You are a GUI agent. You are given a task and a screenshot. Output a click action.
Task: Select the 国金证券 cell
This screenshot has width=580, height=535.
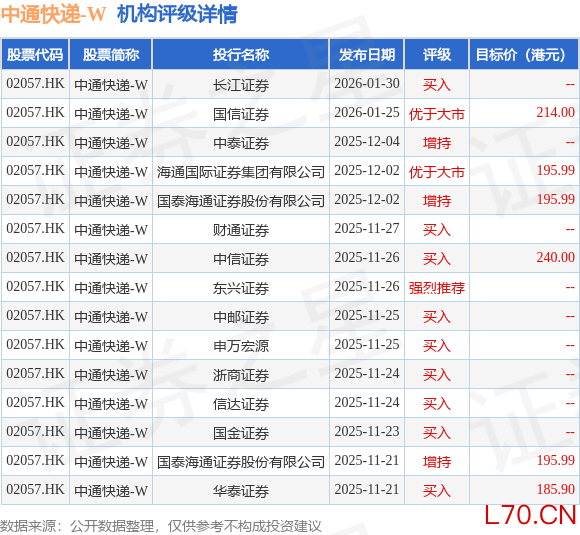click(x=241, y=433)
